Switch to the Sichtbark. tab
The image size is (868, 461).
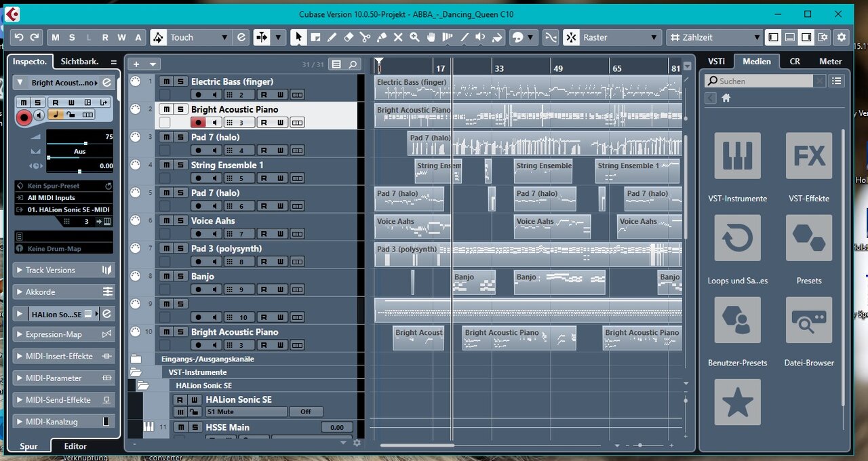79,61
